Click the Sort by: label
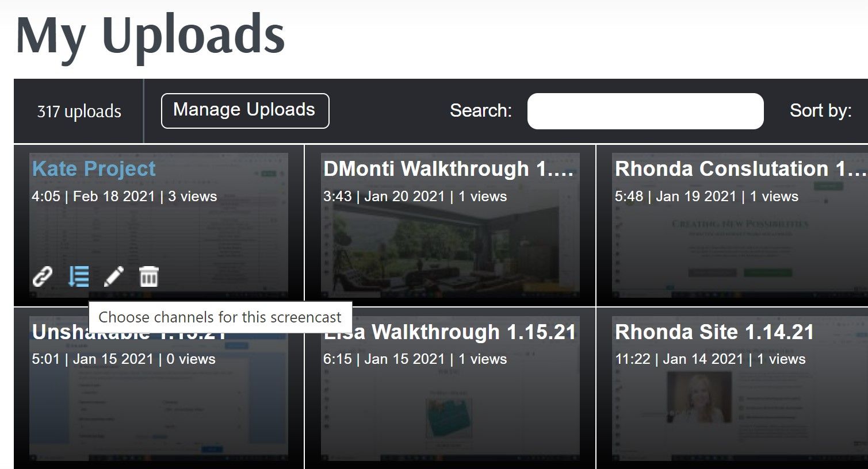 coord(820,110)
